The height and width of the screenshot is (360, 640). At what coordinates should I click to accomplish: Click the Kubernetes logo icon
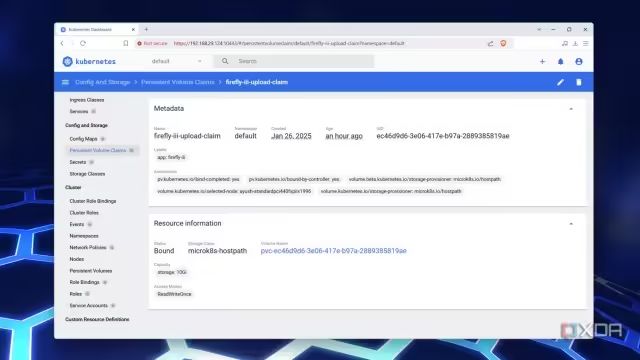click(x=67, y=61)
